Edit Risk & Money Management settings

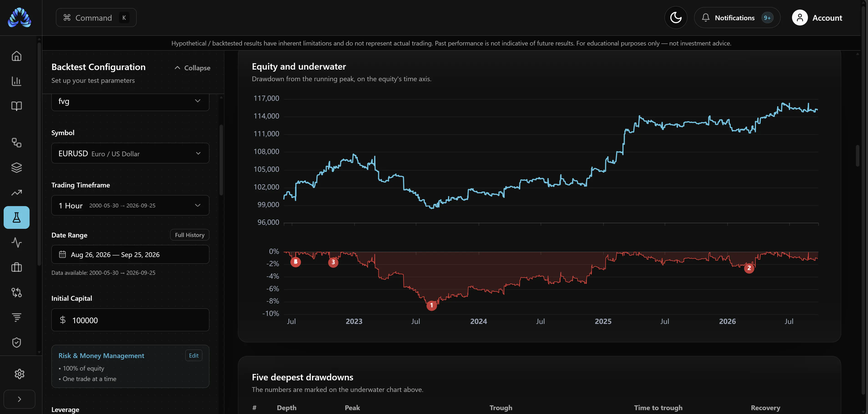194,355
